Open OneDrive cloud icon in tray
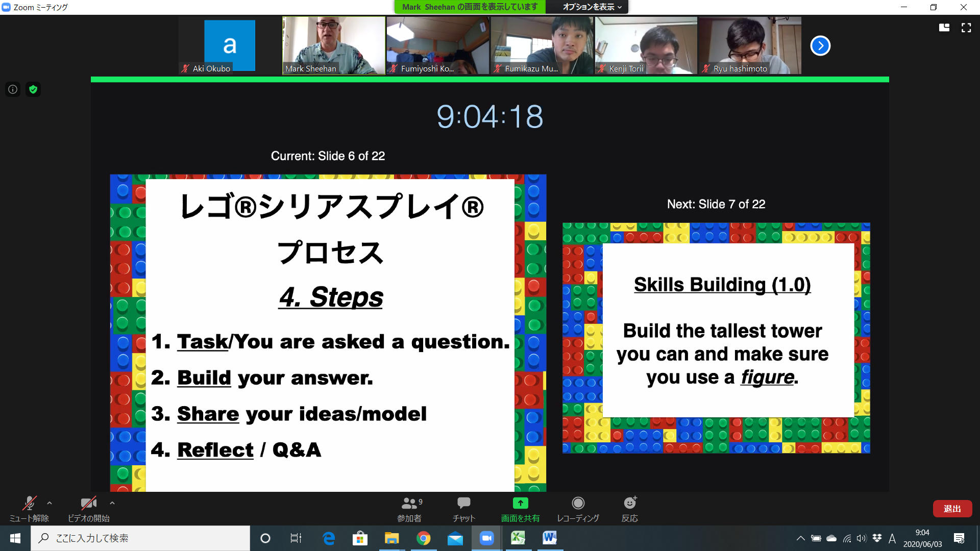This screenshot has height=551, width=980. pyautogui.click(x=831, y=538)
